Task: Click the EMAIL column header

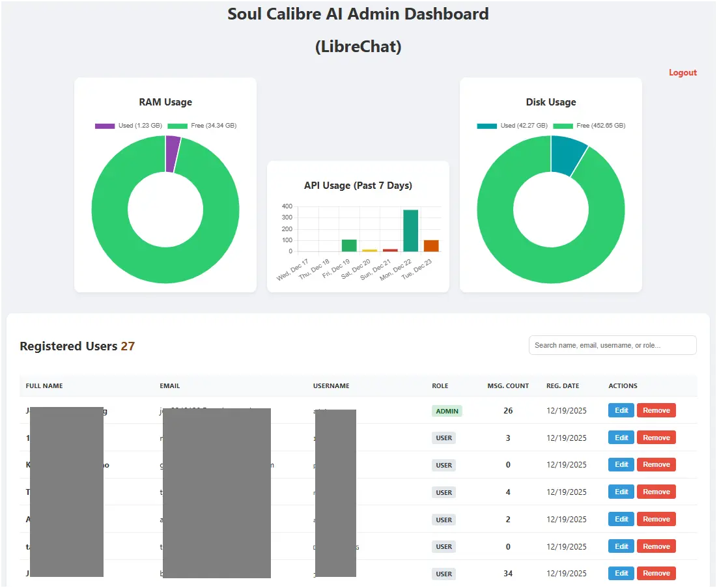Action: tap(170, 386)
